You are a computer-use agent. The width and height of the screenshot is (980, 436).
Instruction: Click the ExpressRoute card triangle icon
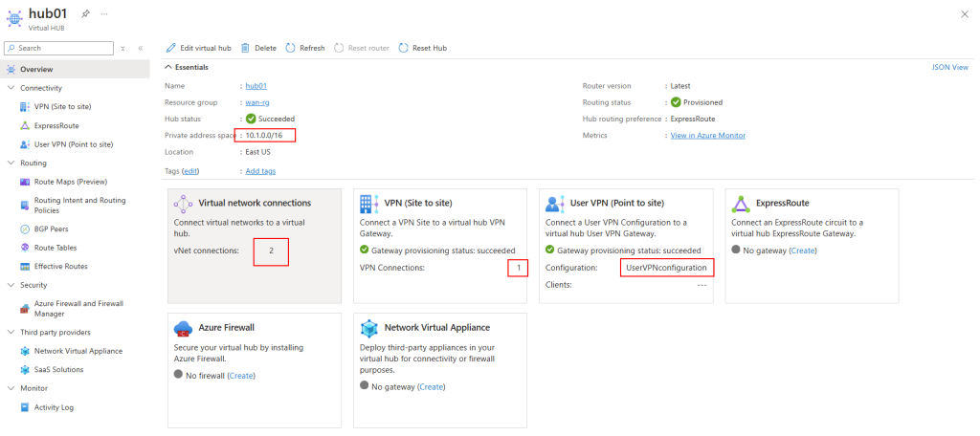point(742,204)
